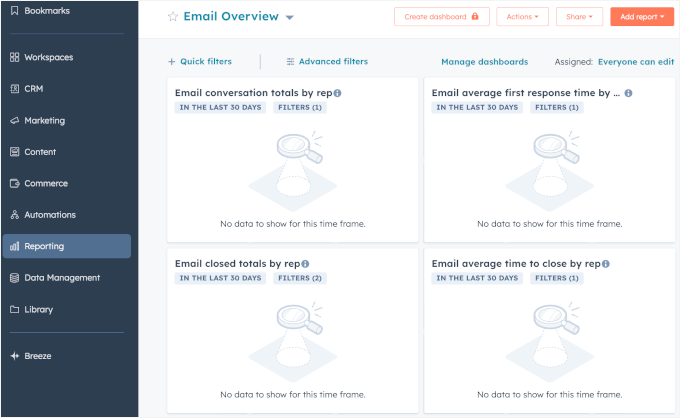Open the Actions dropdown menu
Screen dimensions: 680x418
pos(522,17)
